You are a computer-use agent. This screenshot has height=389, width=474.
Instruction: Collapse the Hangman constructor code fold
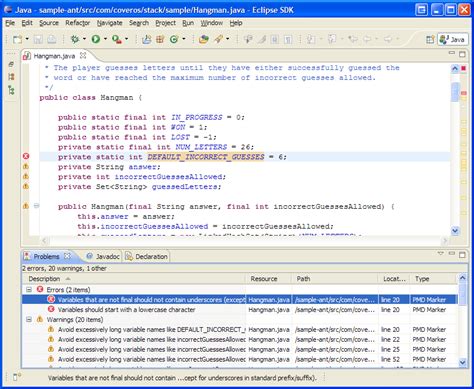(37, 206)
